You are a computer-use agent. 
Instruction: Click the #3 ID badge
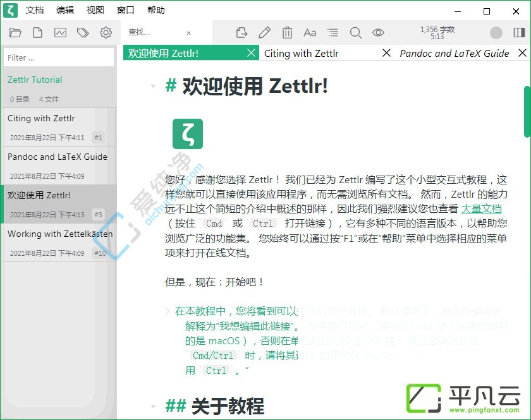coord(98,215)
